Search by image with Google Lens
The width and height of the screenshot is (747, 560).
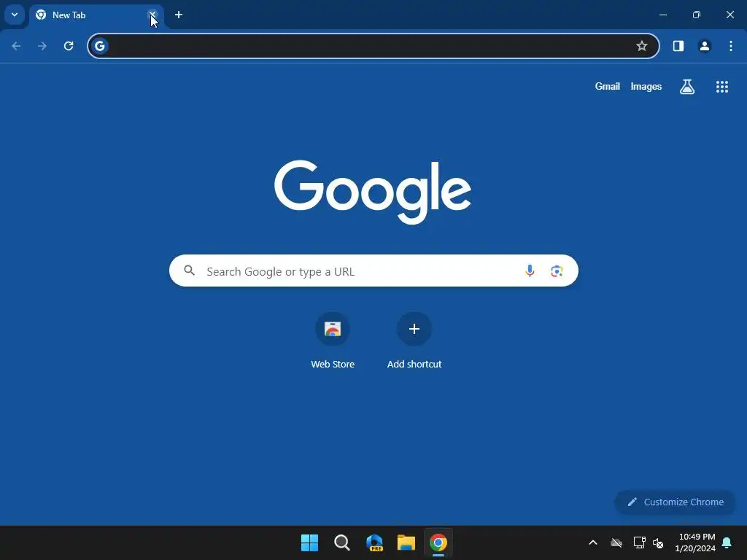point(557,271)
